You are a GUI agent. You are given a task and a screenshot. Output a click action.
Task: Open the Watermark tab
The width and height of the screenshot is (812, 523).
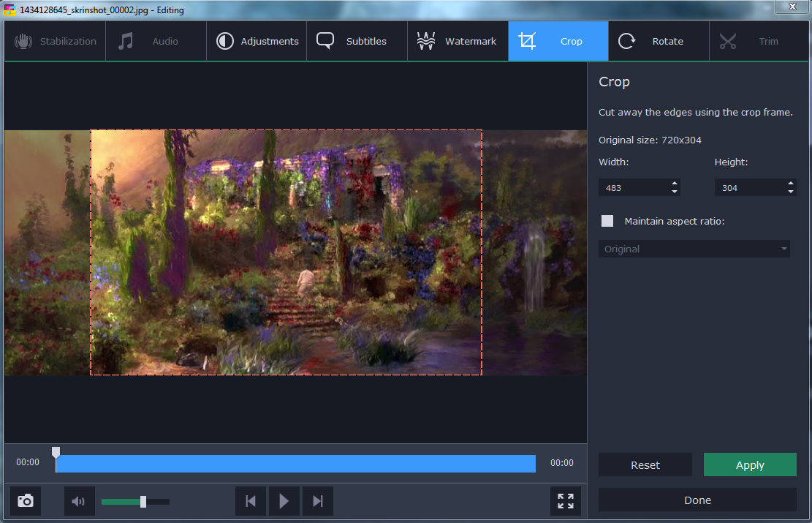click(458, 42)
